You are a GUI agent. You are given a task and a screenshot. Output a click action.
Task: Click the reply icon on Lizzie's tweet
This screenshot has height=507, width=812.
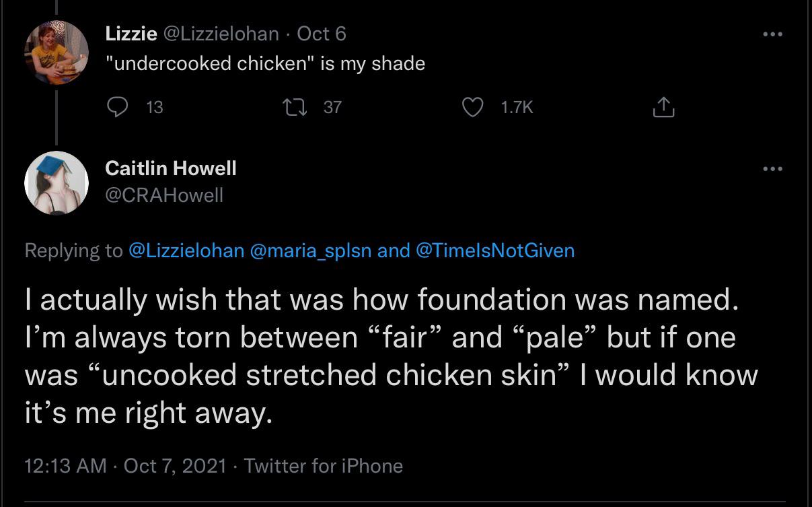pyautogui.click(x=118, y=106)
